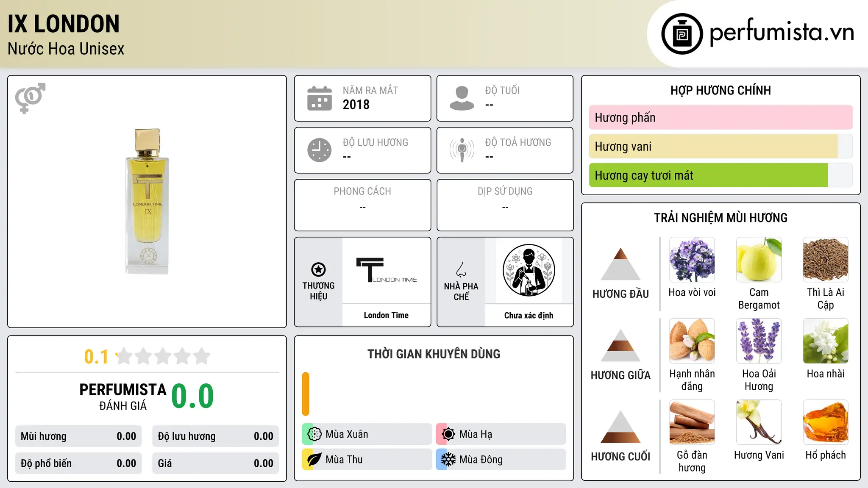The width and height of the screenshot is (868, 488).
Task: Click the calendar icon for release year
Action: tap(320, 98)
